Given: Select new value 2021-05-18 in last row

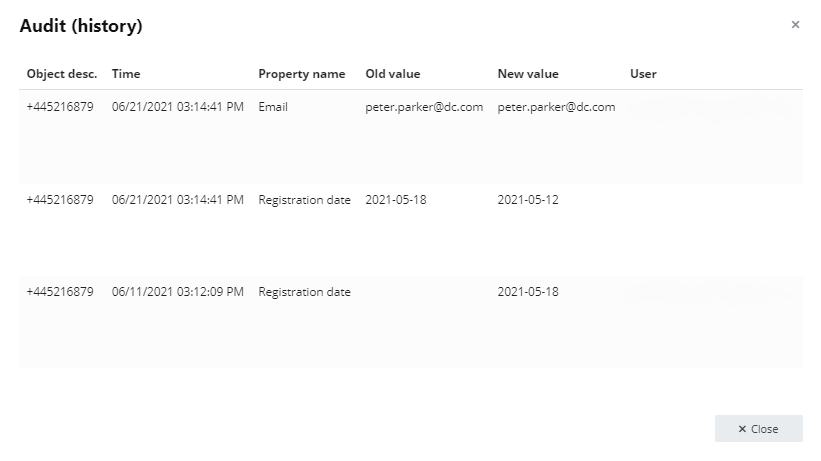Looking at the screenshot, I should pyautogui.click(x=528, y=292).
